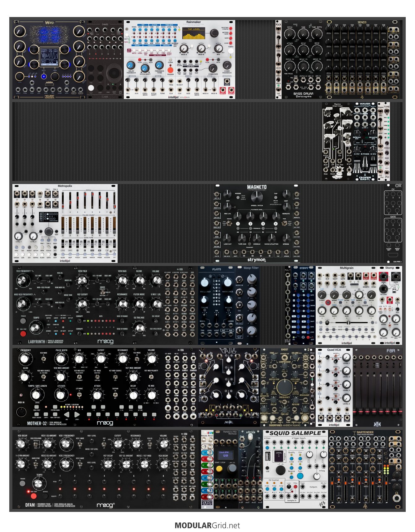Click the Squid Salmple USB port

(x=268, y=457)
